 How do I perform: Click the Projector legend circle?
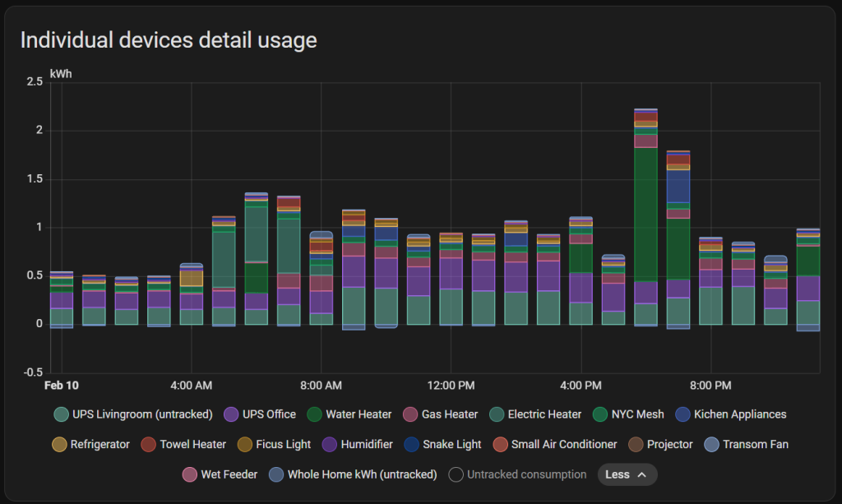point(637,444)
